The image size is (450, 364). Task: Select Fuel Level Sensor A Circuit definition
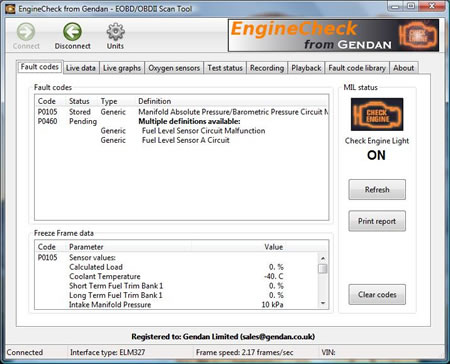pyautogui.click(x=186, y=140)
